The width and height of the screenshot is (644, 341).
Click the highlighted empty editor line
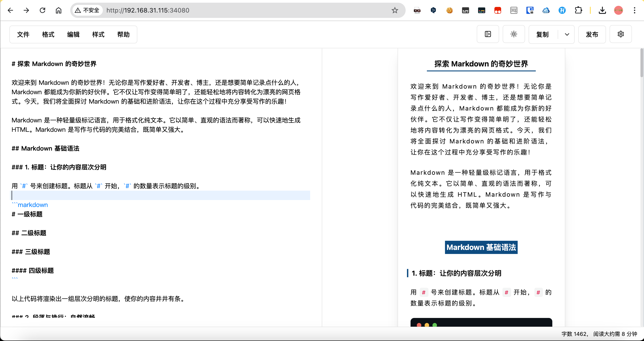(160, 195)
